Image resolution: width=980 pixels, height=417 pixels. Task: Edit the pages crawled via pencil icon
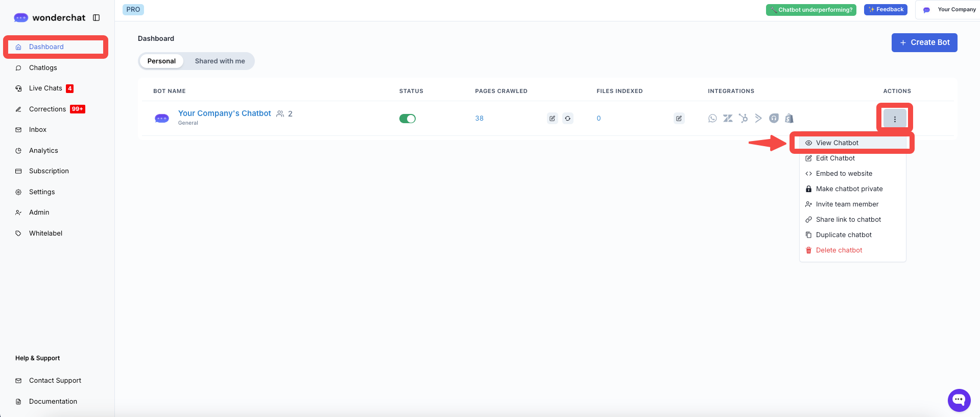552,119
